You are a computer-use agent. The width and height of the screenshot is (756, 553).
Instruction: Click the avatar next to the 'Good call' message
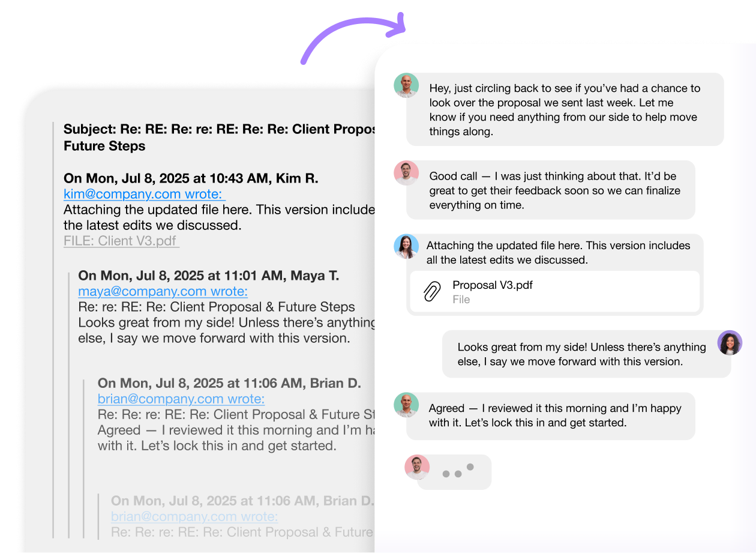coord(406,173)
